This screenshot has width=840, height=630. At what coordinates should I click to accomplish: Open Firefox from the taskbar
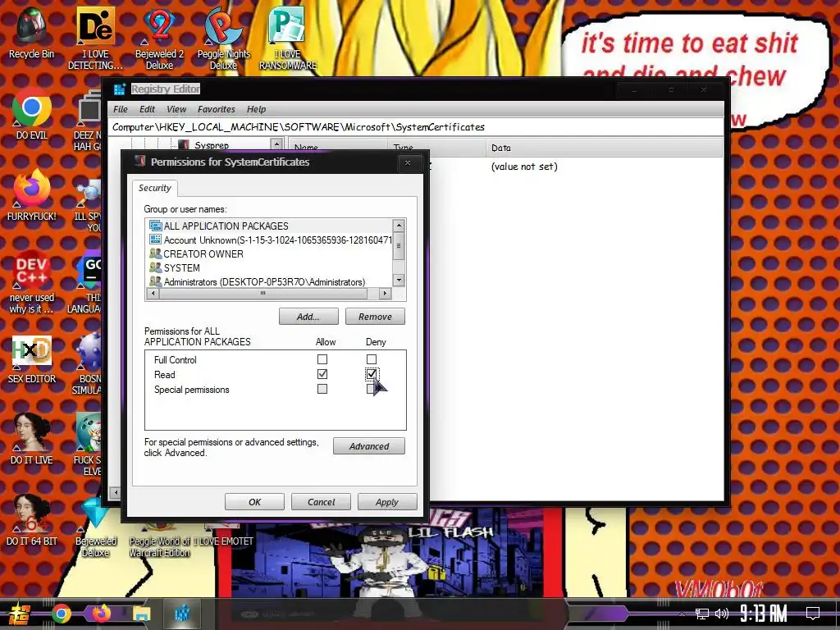click(101, 614)
